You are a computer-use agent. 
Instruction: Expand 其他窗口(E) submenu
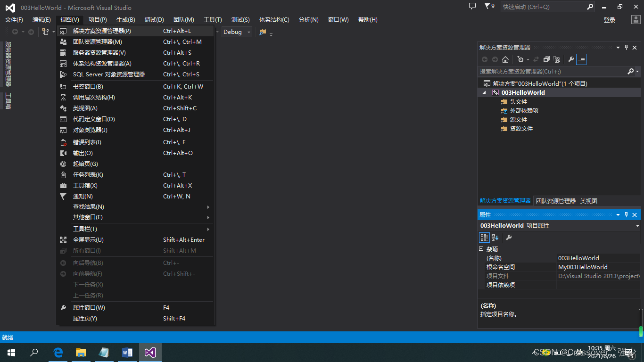[x=135, y=217]
